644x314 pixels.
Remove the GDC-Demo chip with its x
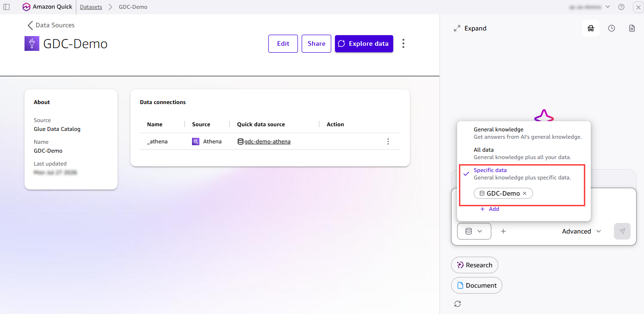coord(525,193)
